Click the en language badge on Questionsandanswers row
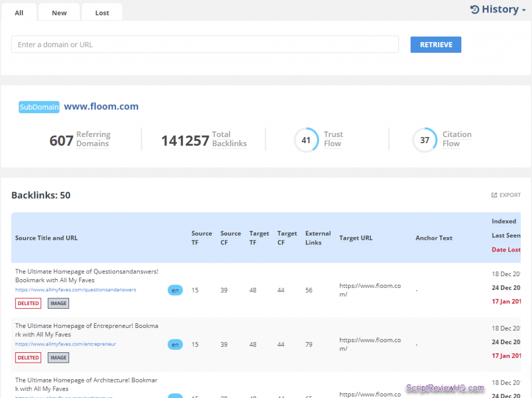This screenshot has height=398, width=532. 175,290
